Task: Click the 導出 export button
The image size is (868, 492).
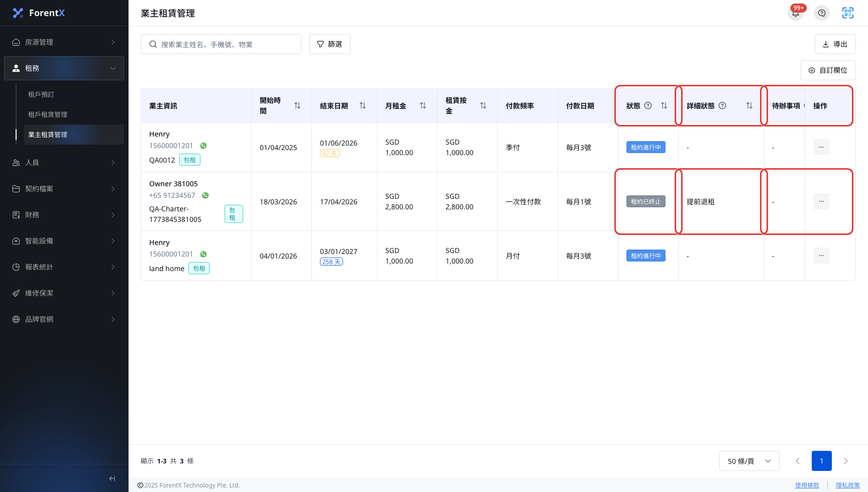Action: click(835, 44)
